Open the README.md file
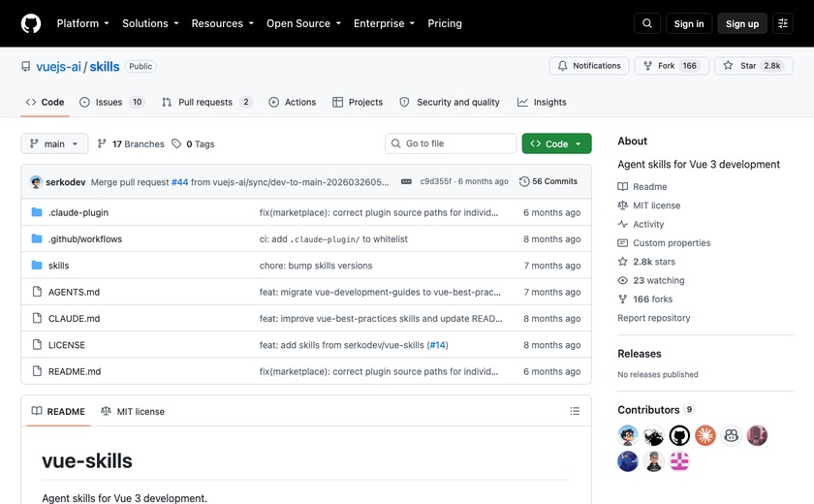This screenshot has width=814, height=504. click(x=75, y=371)
